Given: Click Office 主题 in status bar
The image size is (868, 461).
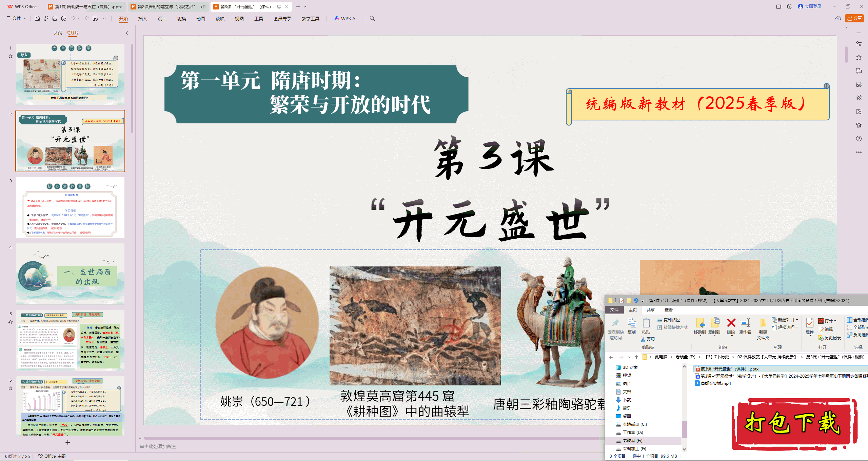Looking at the screenshot, I should click(52, 456).
